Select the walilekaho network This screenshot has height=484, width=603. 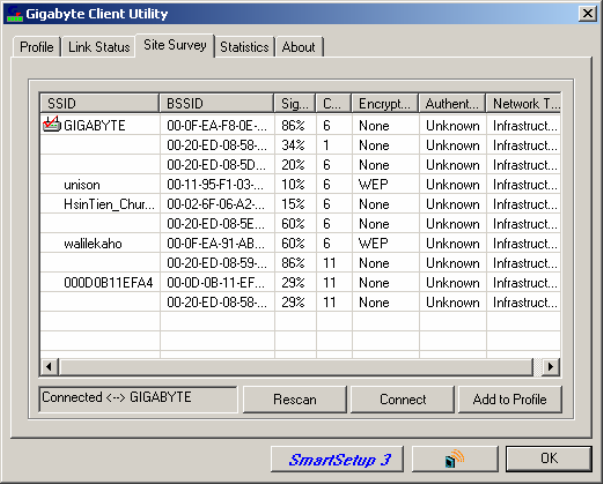point(93,243)
